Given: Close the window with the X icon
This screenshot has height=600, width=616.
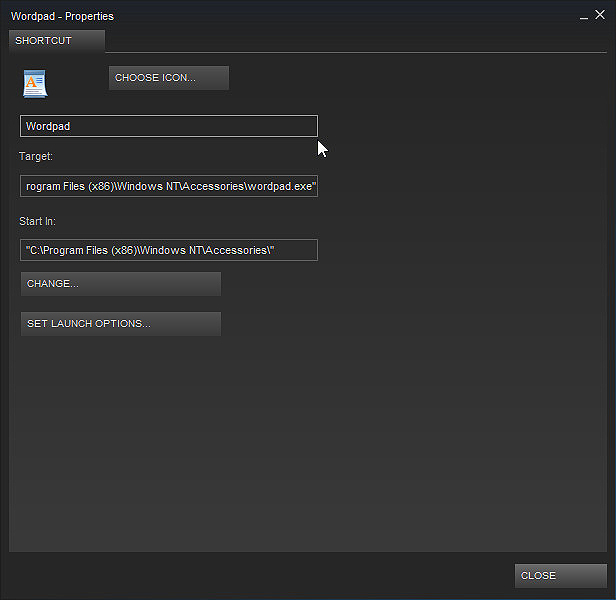Looking at the screenshot, I should click(600, 15).
